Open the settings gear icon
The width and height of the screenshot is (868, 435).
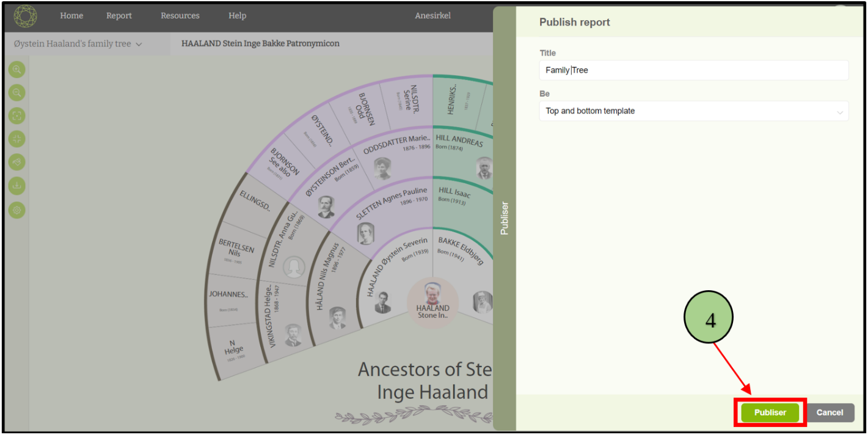(x=17, y=210)
